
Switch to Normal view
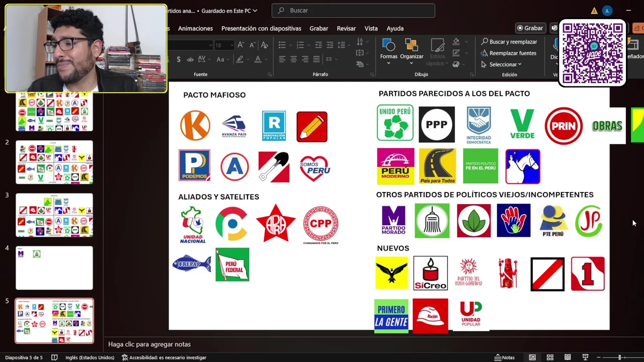point(532,357)
